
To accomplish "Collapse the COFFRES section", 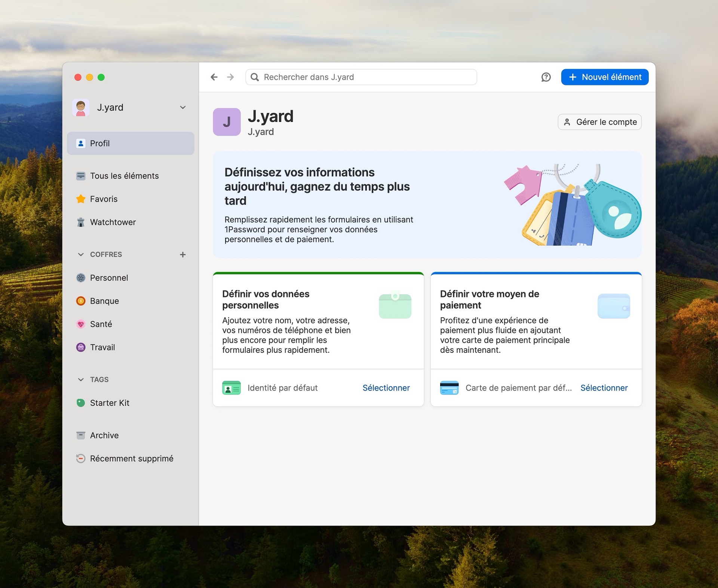I will pos(81,255).
